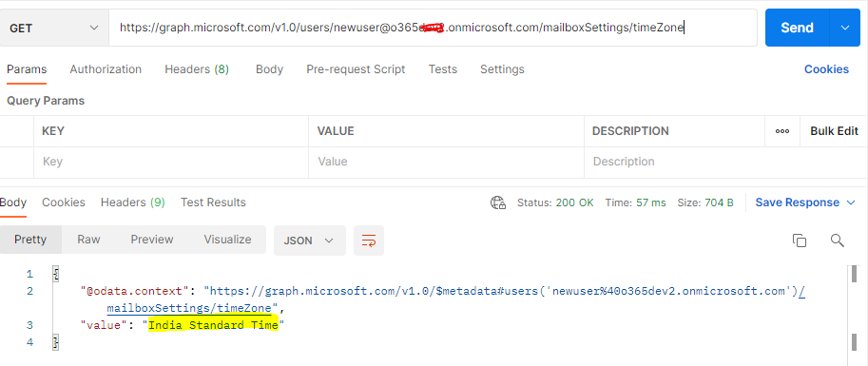Viewport: 868px width, 366px height.
Task: Click the VALUE column header
Action: tap(336, 131)
